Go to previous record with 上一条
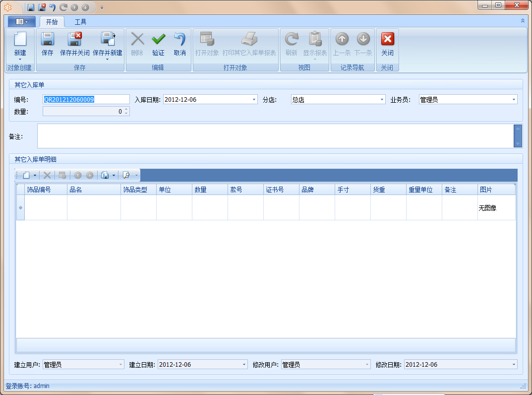The image size is (532, 395). coord(342,44)
